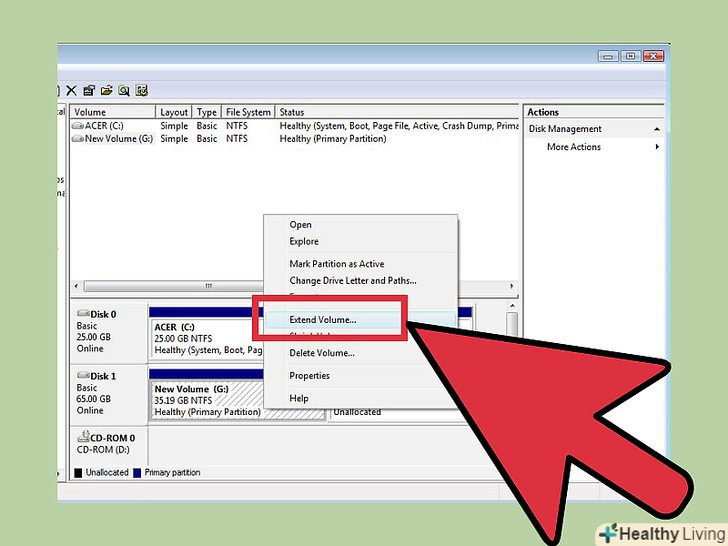Click the magnifier search toolbar icon
The image size is (728, 546).
124,90
